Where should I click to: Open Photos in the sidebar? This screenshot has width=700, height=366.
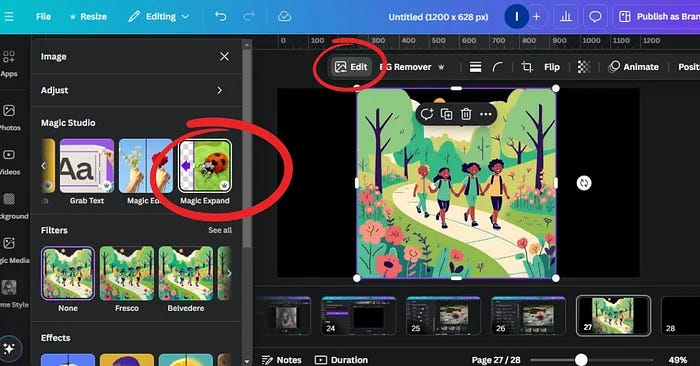click(9, 117)
